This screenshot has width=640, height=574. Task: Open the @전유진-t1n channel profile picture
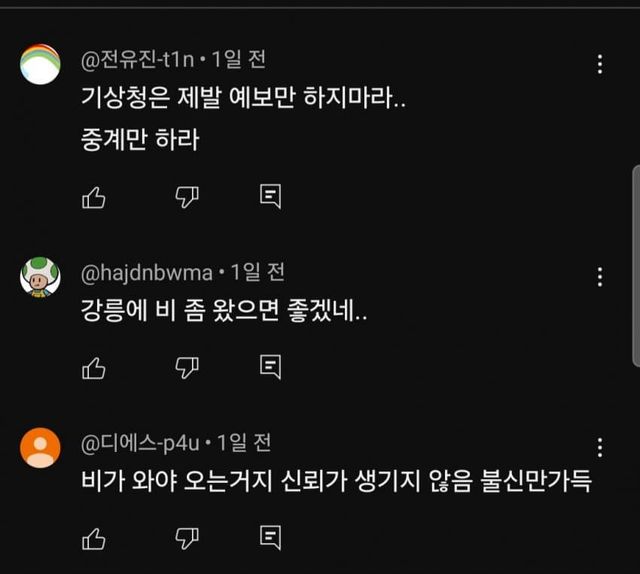pos(40,66)
